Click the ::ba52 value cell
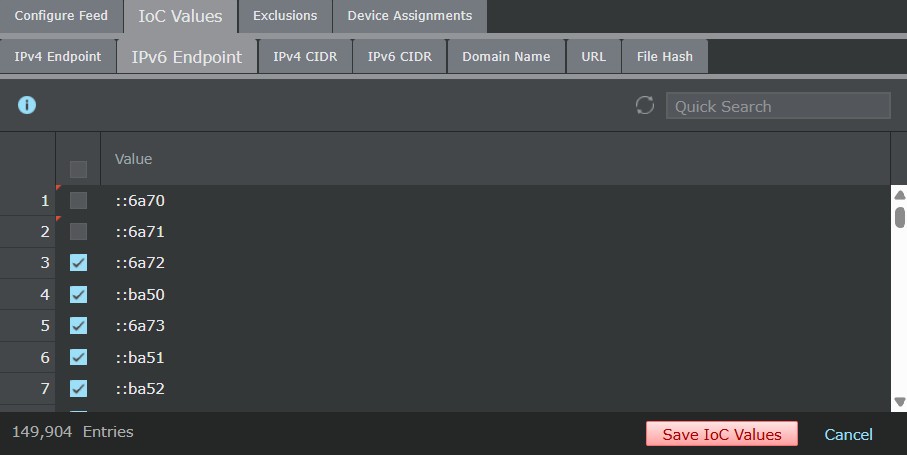This screenshot has width=907, height=455. tap(495, 389)
